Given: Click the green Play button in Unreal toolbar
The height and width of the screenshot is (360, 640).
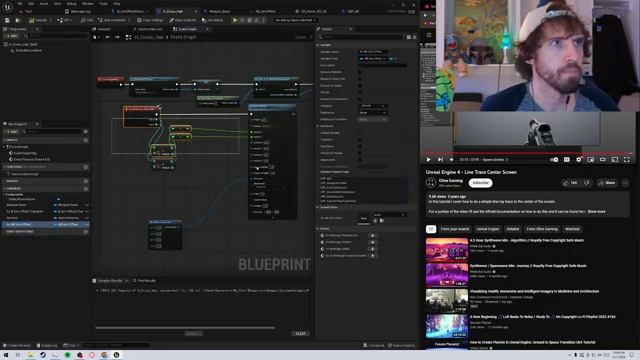Looking at the screenshot, I should click(x=235, y=20).
